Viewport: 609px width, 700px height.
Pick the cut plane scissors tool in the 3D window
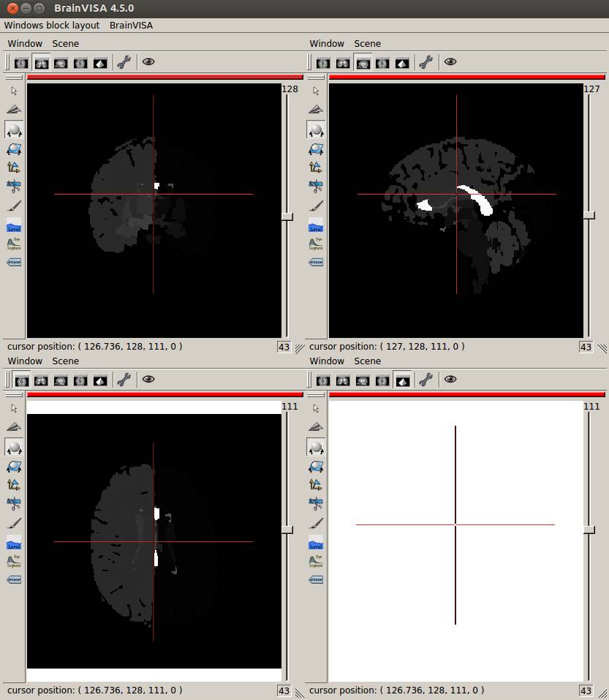[316, 504]
